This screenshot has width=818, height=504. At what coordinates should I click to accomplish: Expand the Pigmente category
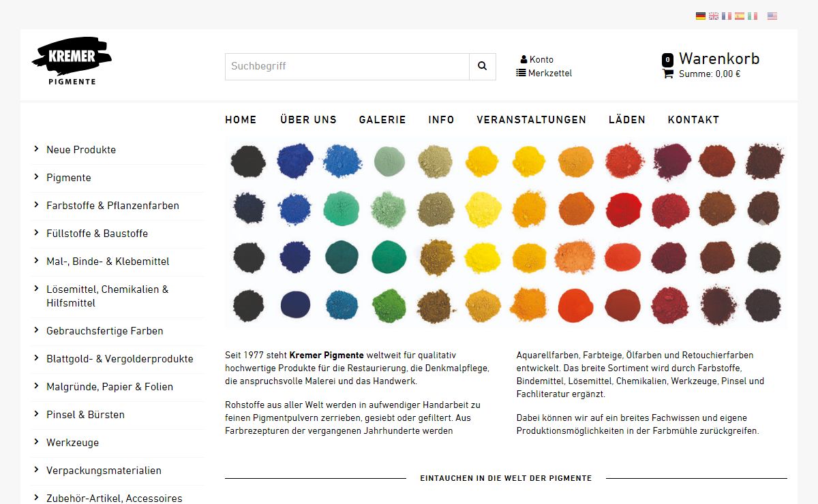(x=68, y=178)
